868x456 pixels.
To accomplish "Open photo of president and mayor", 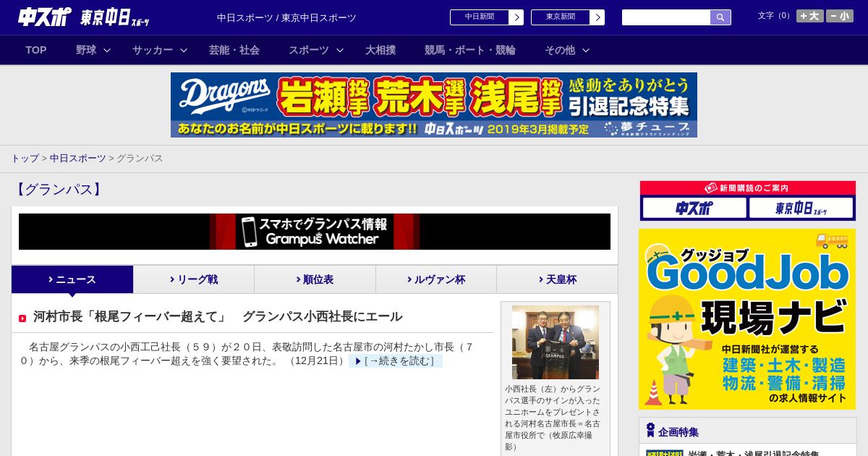I will [556, 342].
